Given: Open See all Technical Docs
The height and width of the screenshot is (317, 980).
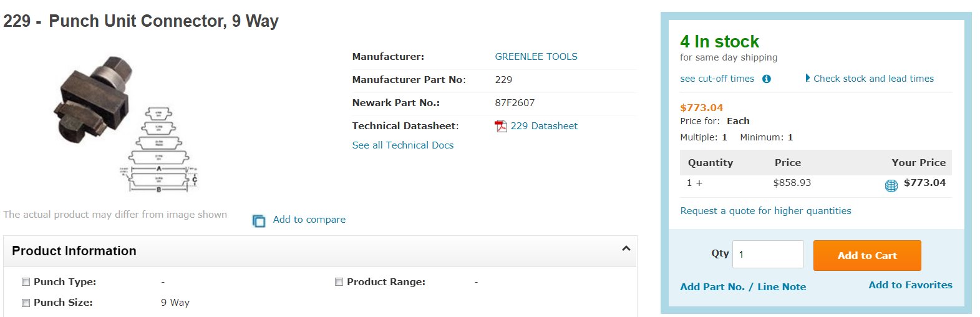Looking at the screenshot, I should click(402, 145).
